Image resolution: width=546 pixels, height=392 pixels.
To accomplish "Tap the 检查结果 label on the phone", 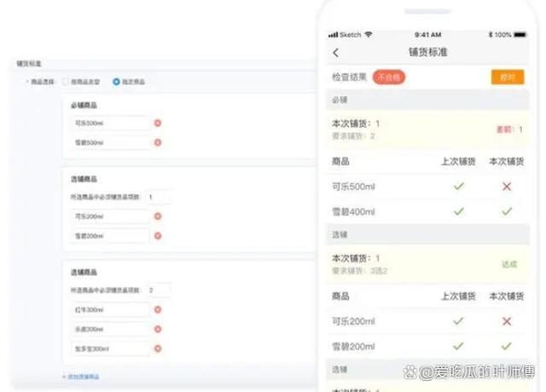I will click(x=349, y=77).
